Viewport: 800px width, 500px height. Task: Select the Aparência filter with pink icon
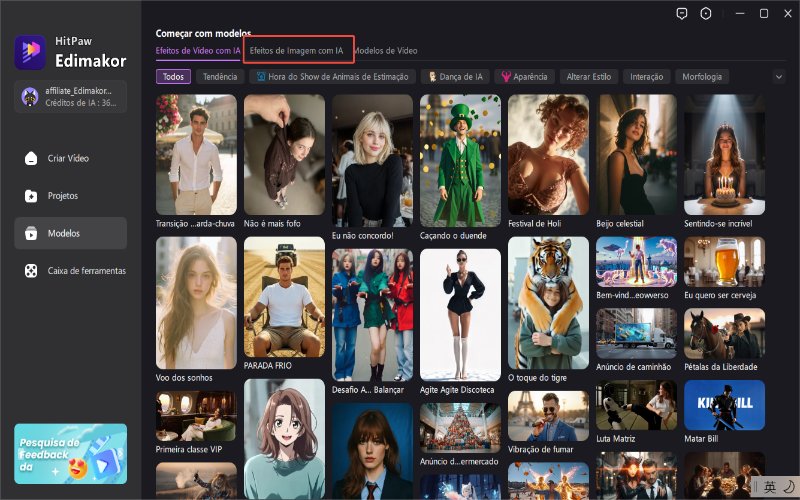click(x=526, y=76)
